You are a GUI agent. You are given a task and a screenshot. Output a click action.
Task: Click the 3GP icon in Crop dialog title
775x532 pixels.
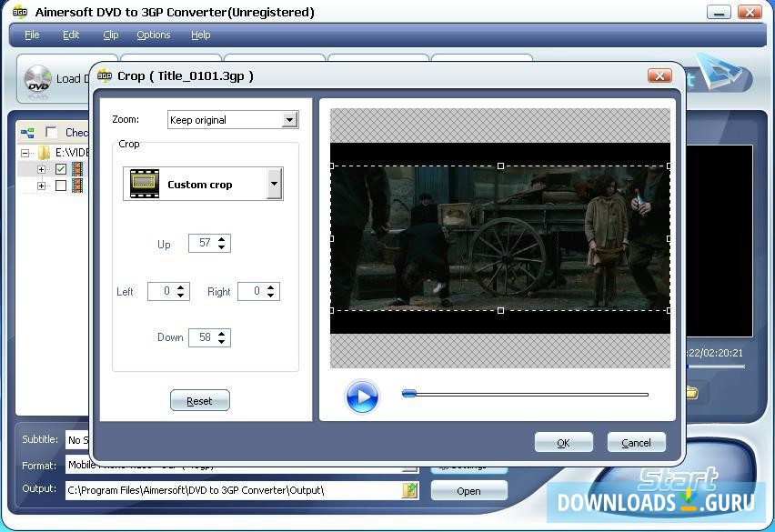105,75
